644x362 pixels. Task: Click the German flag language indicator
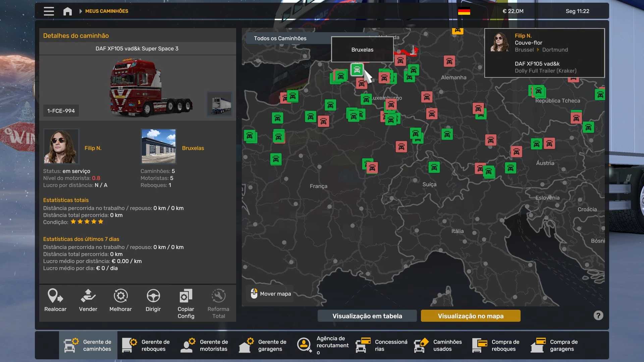click(464, 11)
